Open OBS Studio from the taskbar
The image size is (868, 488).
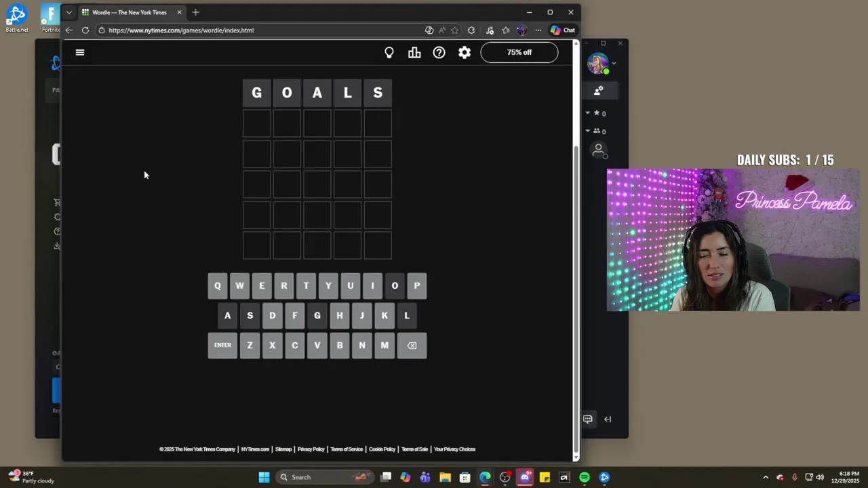[x=505, y=477]
